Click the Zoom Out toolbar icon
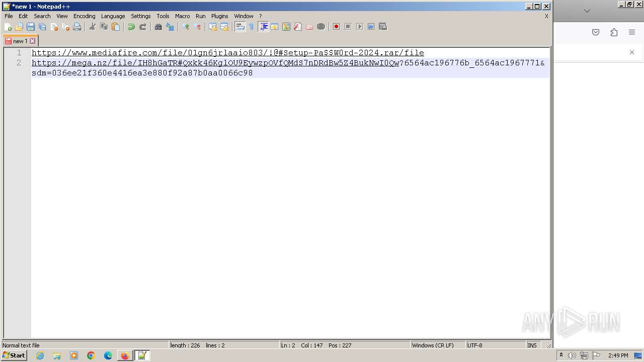This screenshot has width=644, height=362. pos(197,27)
